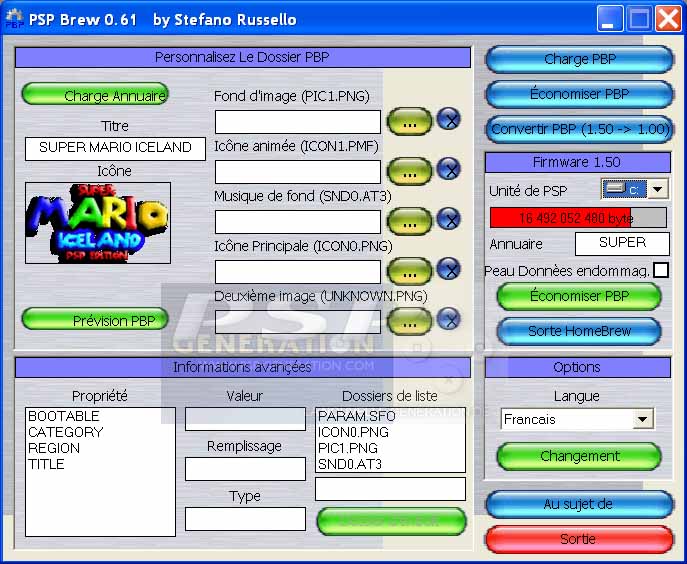The image size is (687, 564).
Task: Browse for UNKNOWN.PNG second image file
Action: pos(409,322)
